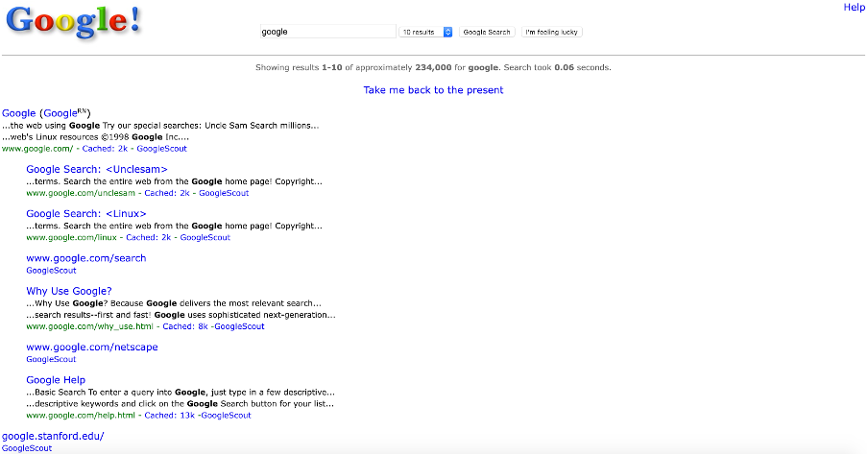Screen dimensions: 868x455
Task: Open 'Google Search: <Unclesam>' result
Action: tap(97, 169)
